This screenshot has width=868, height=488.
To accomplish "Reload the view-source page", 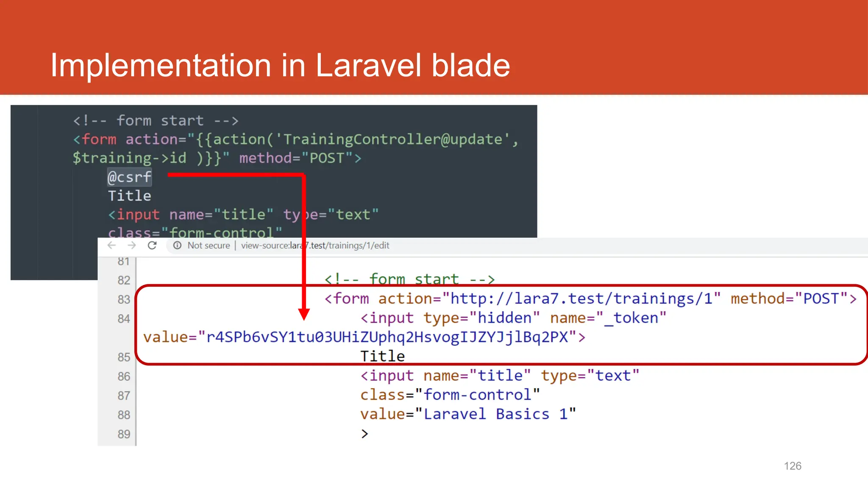I will (x=152, y=245).
